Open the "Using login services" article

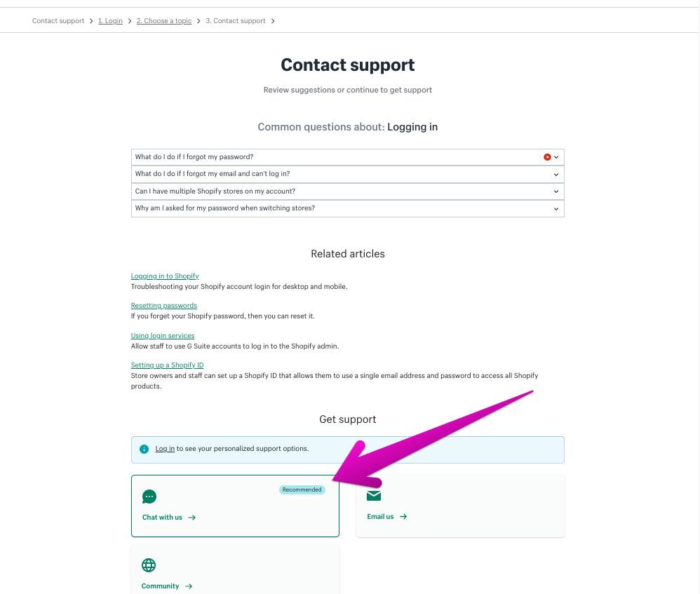(x=163, y=336)
